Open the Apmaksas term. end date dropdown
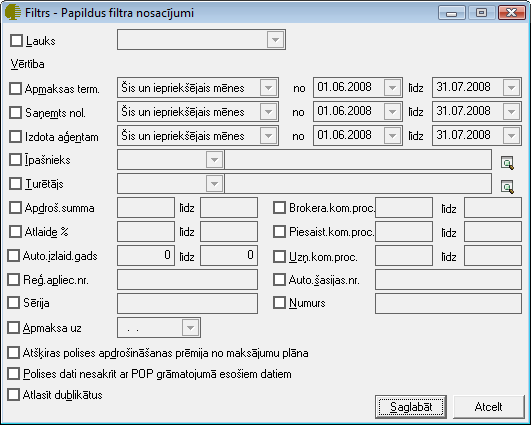The height and width of the screenshot is (425, 531). click(x=511, y=88)
